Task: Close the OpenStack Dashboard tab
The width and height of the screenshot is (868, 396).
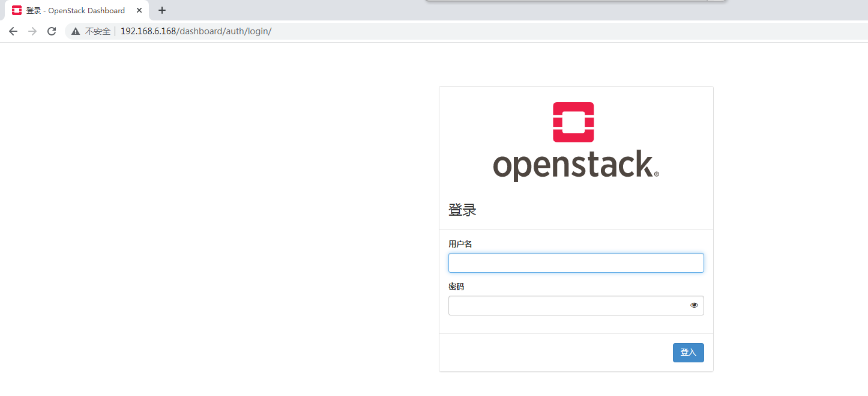Action: click(139, 10)
